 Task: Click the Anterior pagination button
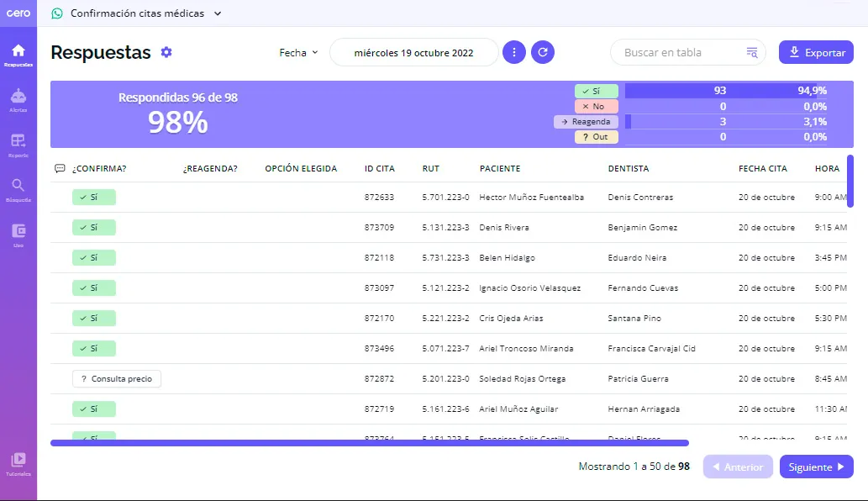738,467
